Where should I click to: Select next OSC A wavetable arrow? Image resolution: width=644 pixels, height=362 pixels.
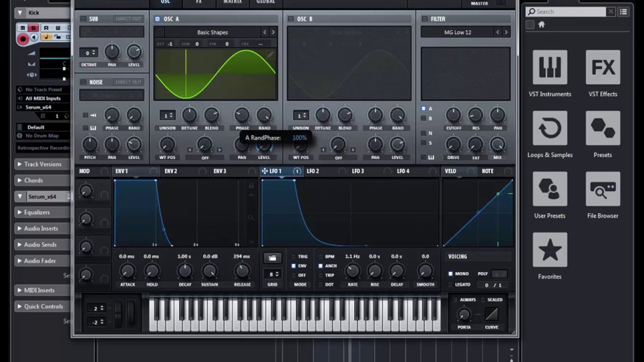(x=273, y=32)
